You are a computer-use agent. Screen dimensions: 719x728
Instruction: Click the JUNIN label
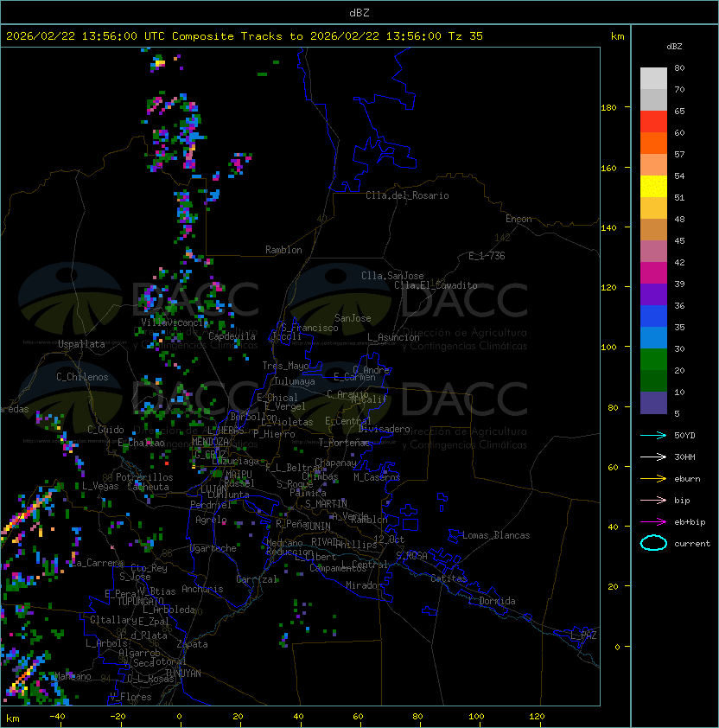[317, 526]
